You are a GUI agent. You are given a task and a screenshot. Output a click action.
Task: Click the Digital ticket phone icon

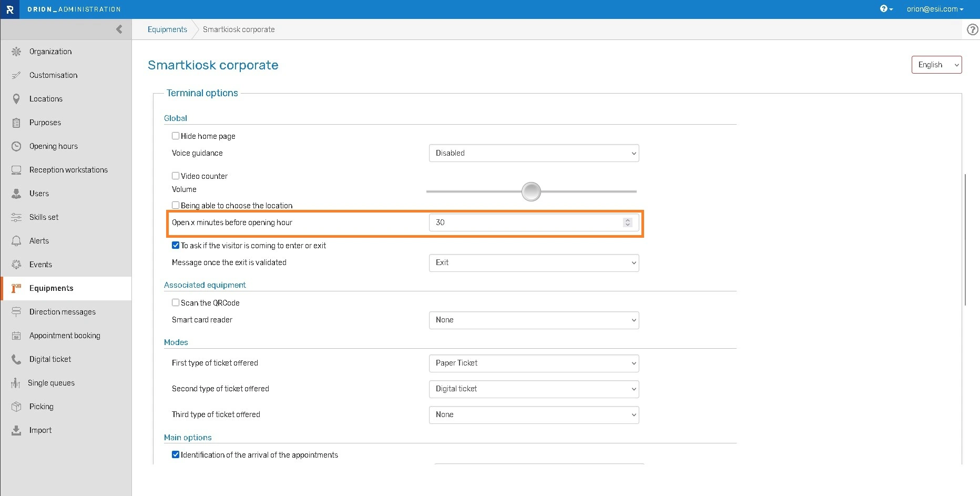pyautogui.click(x=16, y=359)
